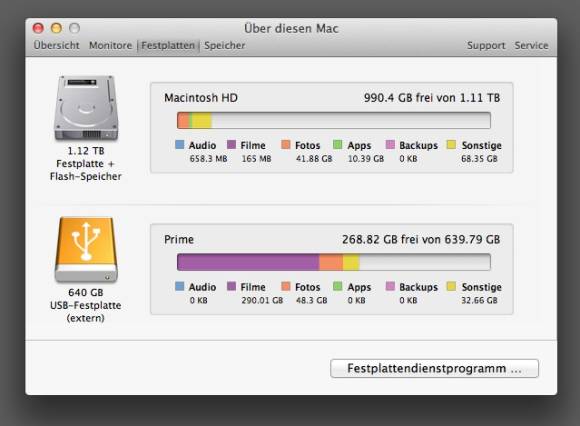This screenshot has height=426, width=580.
Task: Click the pink Backups swatch under Prime
Action: tap(390, 286)
